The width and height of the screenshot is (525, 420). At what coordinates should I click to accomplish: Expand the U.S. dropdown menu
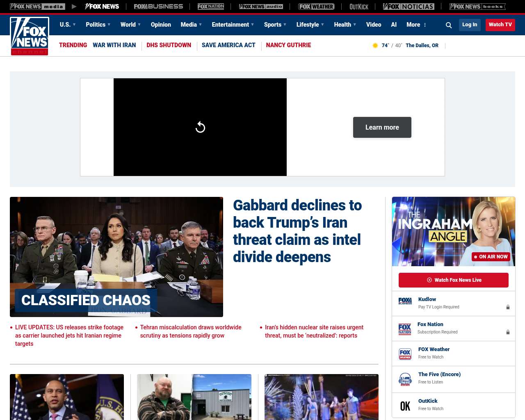point(68,25)
